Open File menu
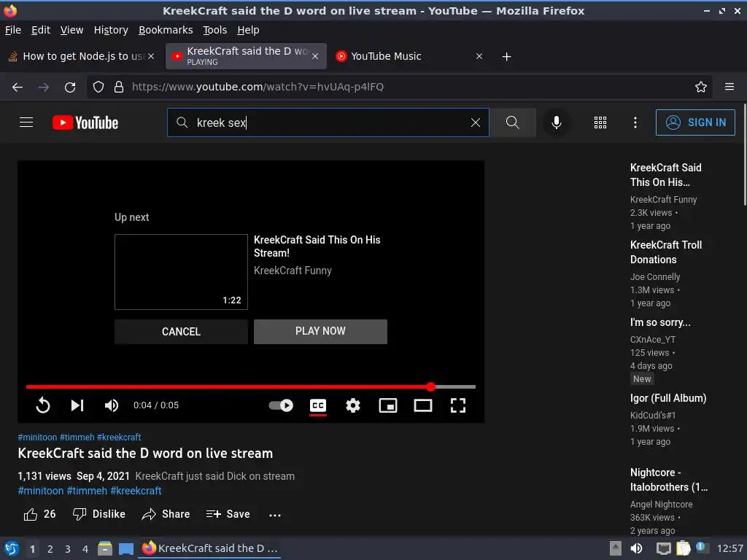This screenshot has height=560, width=747. pyautogui.click(x=13, y=30)
